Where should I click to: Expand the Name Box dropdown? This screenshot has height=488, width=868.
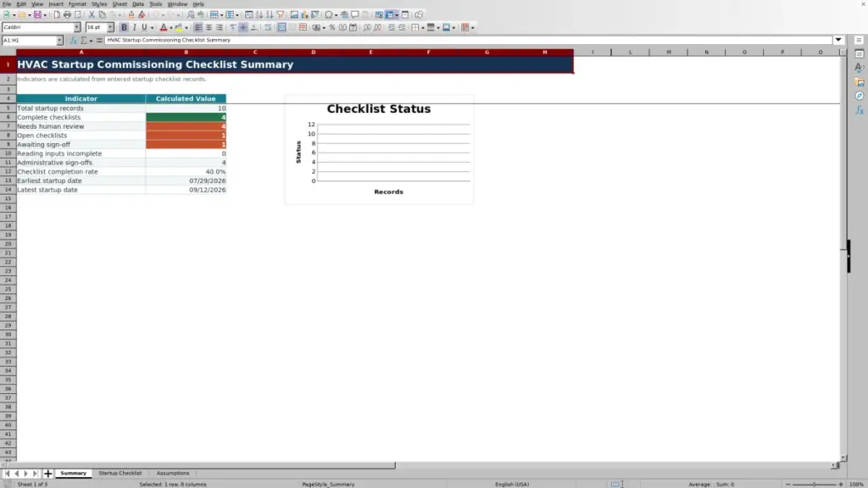click(59, 41)
